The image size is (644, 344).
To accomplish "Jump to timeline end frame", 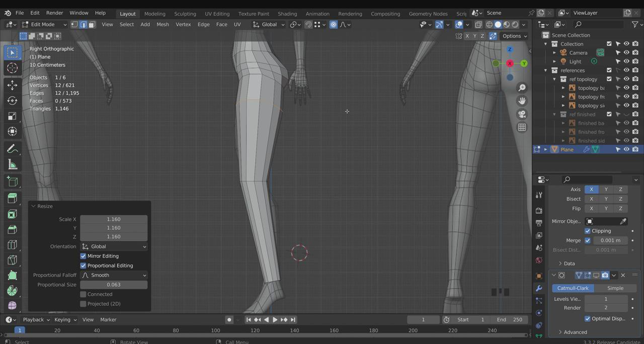I will (x=293, y=320).
